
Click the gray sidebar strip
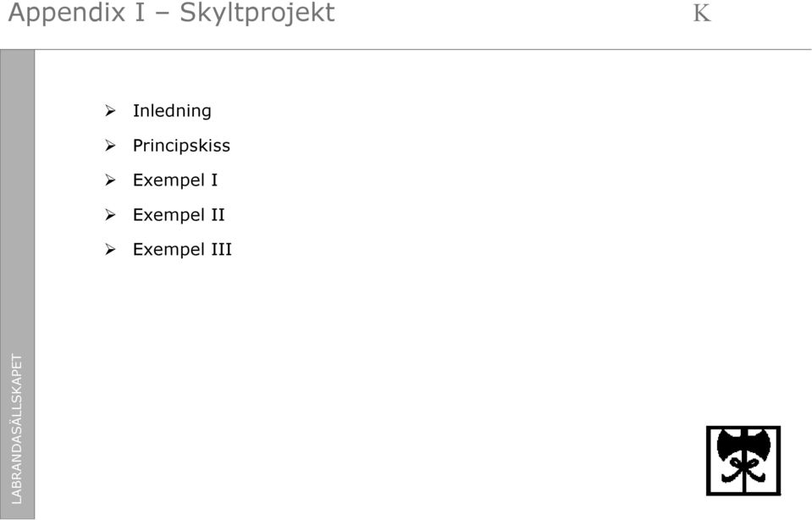click(17, 285)
